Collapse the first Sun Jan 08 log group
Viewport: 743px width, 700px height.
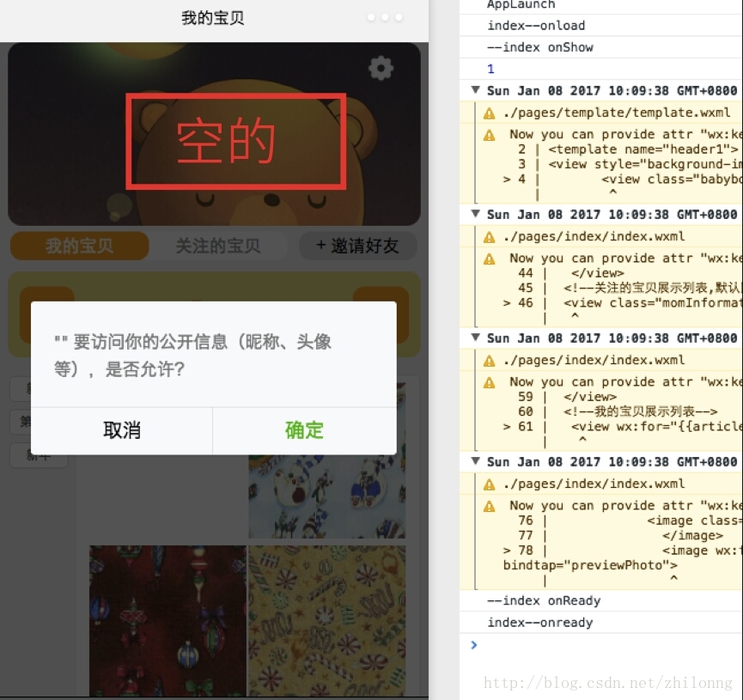click(475, 89)
